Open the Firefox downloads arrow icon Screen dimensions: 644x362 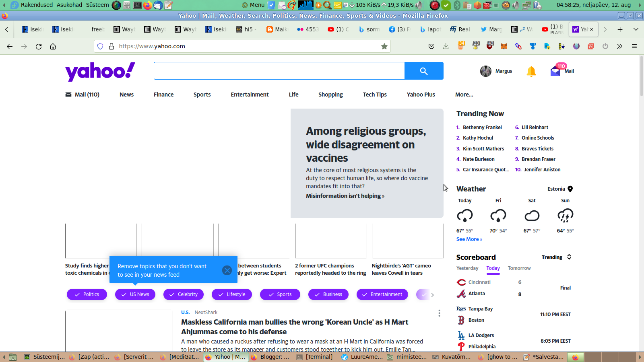446,46
